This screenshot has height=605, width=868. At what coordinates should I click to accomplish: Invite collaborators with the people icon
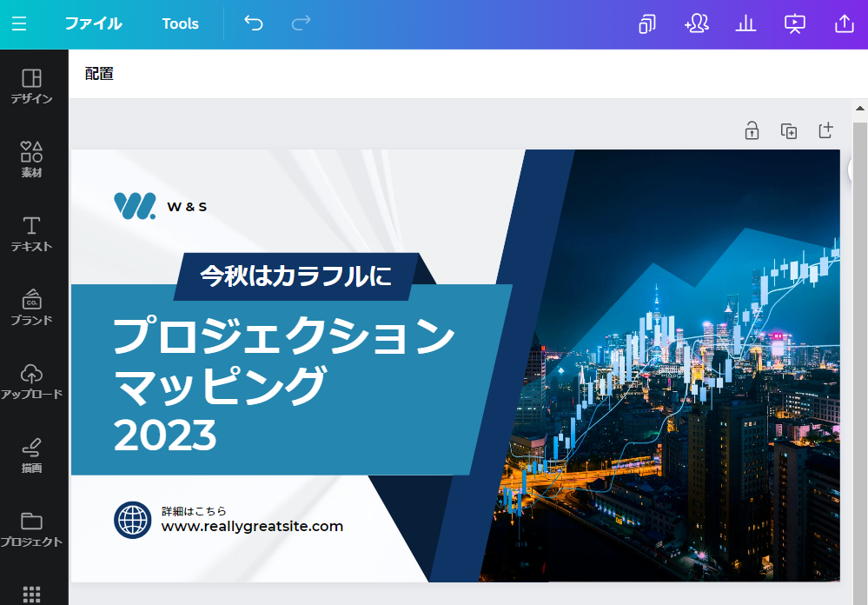(x=696, y=23)
